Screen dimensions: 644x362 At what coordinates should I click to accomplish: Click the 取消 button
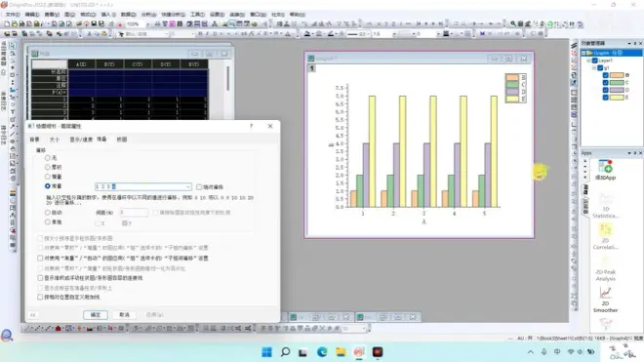(x=125, y=315)
